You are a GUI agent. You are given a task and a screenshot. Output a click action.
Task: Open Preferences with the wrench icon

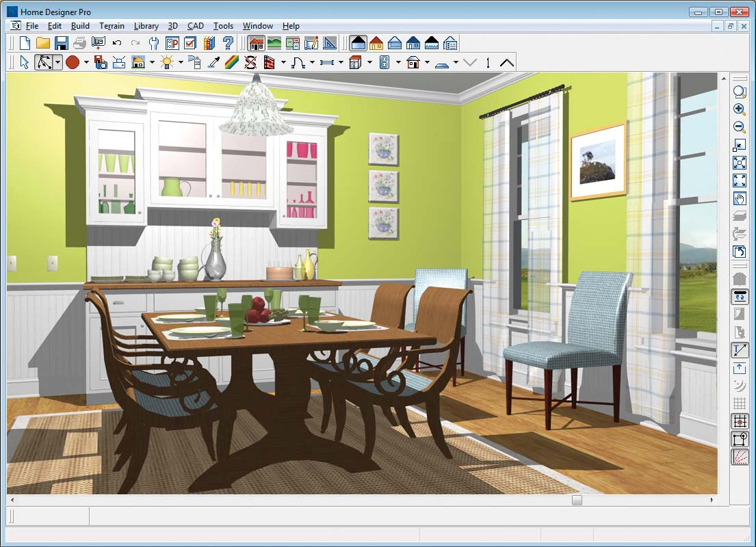(153, 43)
